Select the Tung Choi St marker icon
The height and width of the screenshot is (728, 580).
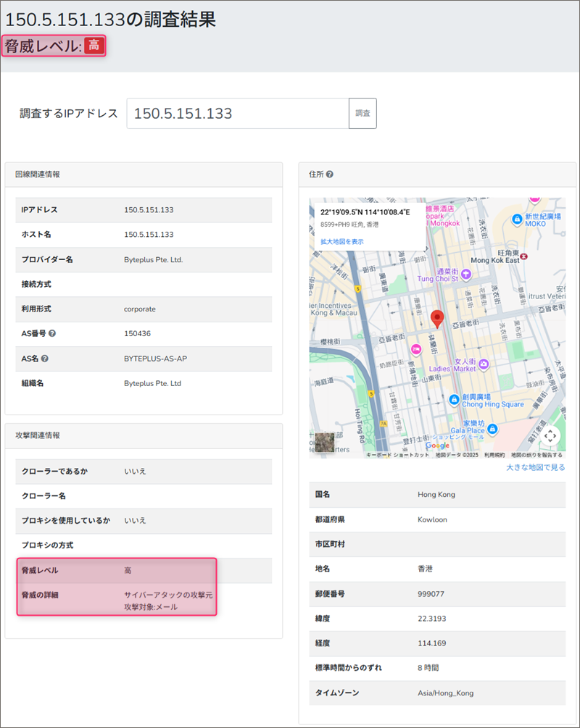pyautogui.click(x=466, y=275)
